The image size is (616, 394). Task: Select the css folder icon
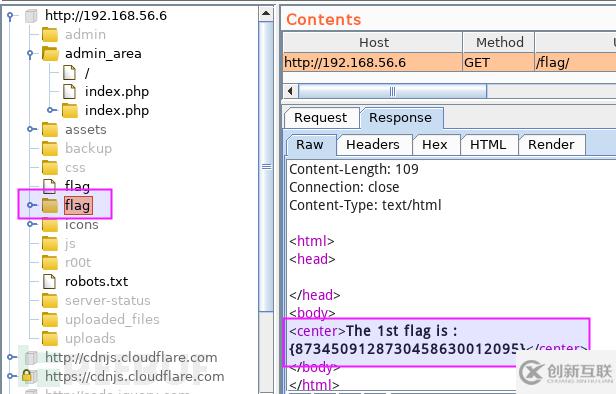tap(50, 167)
